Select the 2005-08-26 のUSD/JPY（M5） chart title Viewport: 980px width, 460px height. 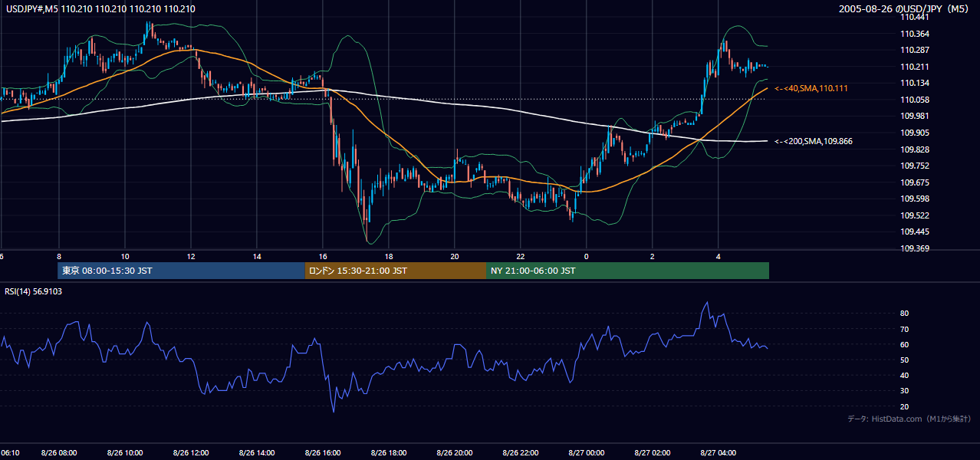[905, 8]
